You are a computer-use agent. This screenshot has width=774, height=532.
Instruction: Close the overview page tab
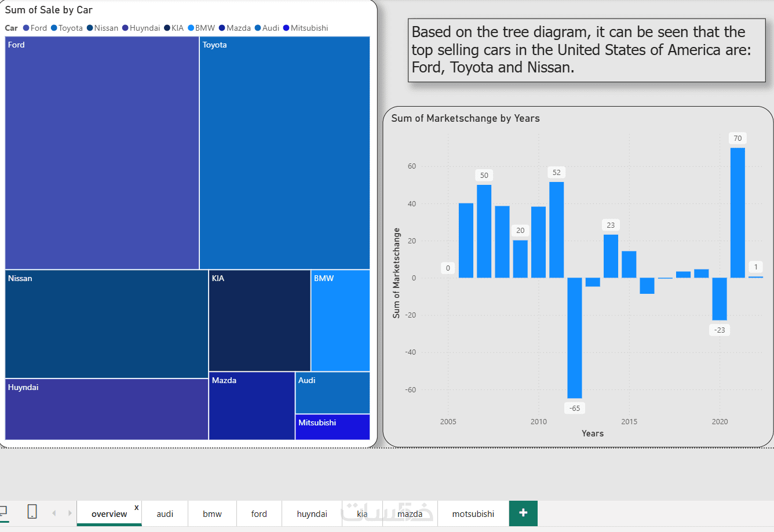137,508
